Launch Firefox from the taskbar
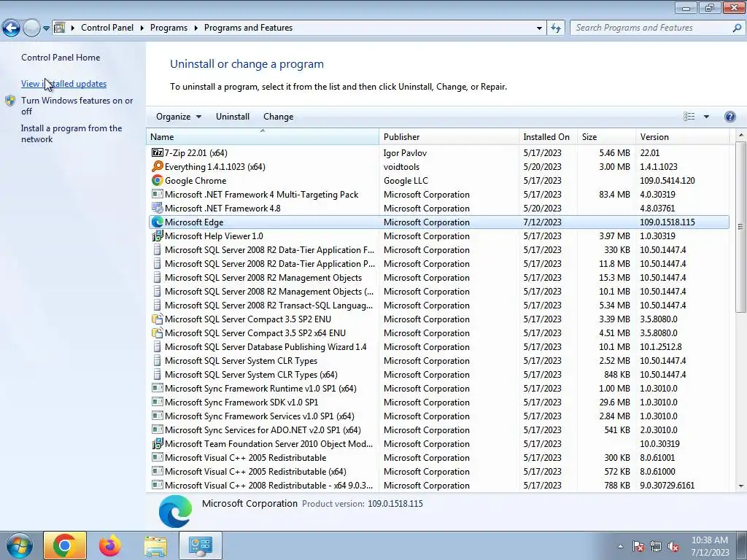The image size is (747, 560). [x=109, y=545]
